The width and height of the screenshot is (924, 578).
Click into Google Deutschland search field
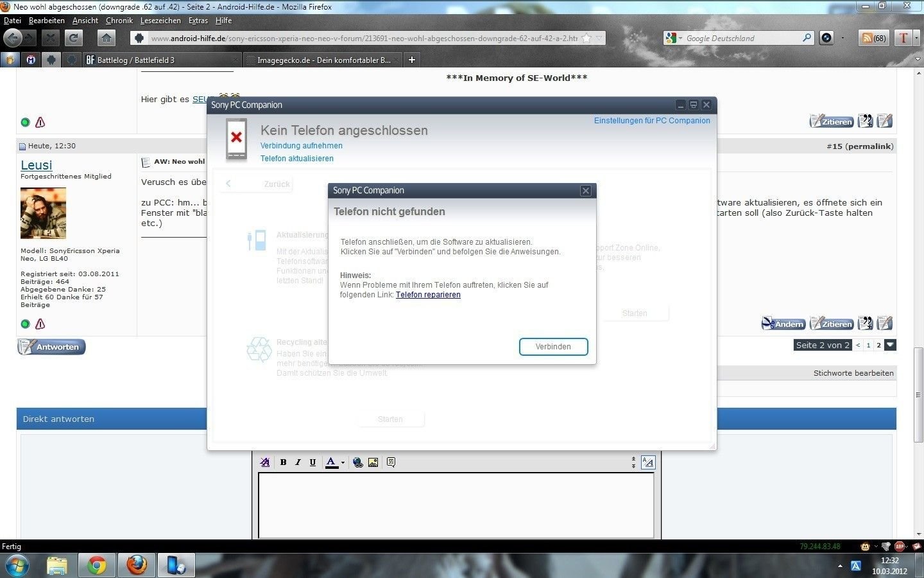[742, 39]
